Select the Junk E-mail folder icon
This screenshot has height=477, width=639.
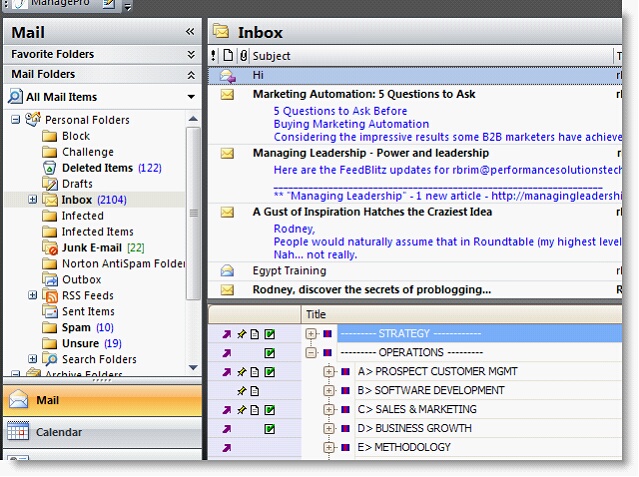pyautogui.click(x=50, y=247)
